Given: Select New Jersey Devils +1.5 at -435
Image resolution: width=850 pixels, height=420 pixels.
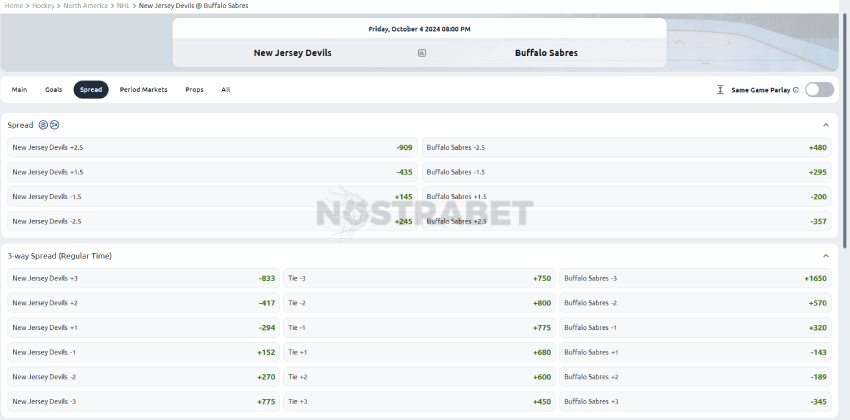Looking at the screenshot, I should [212, 172].
